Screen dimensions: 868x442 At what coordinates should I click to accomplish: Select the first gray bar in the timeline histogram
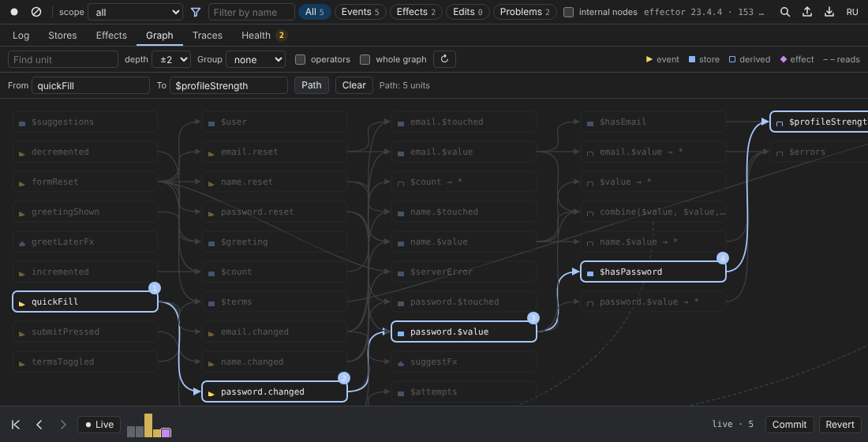tap(131, 432)
